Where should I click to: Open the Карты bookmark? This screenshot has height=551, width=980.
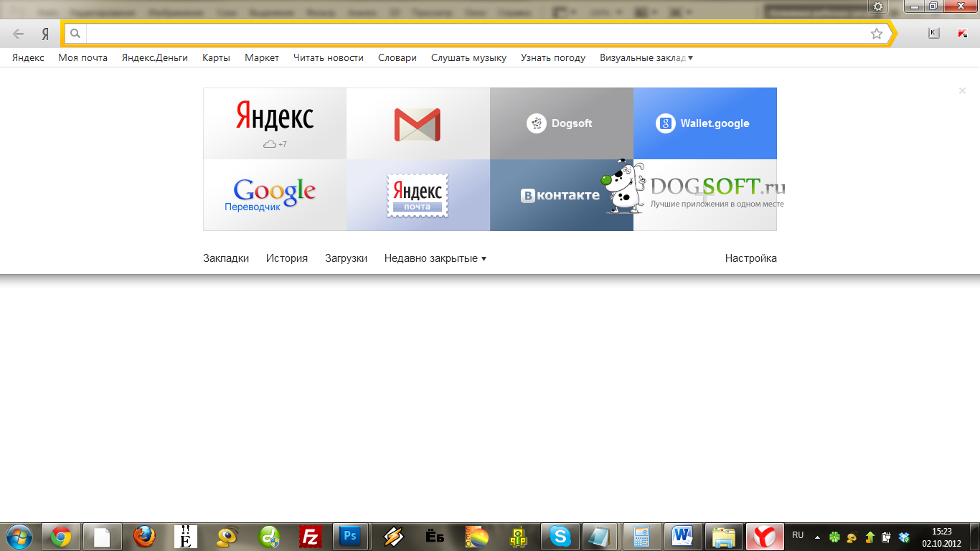click(216, 57)
